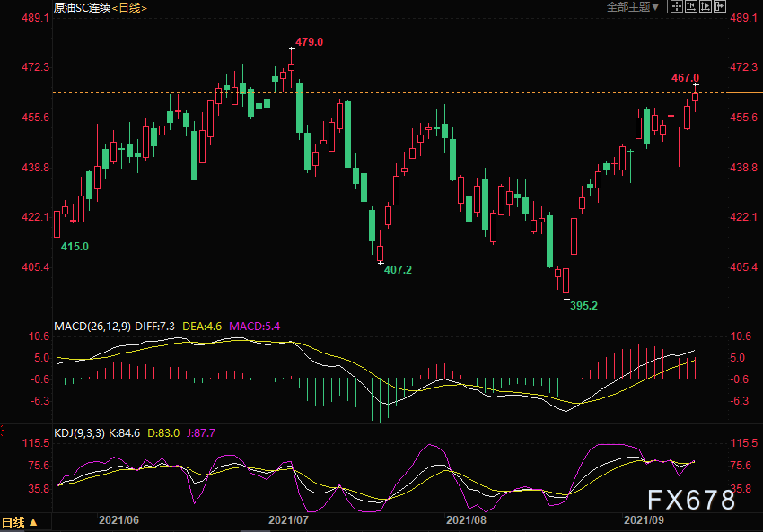The image size is (763, 532).
Task: Click the chart playback icon
Action: coord(706,7)
